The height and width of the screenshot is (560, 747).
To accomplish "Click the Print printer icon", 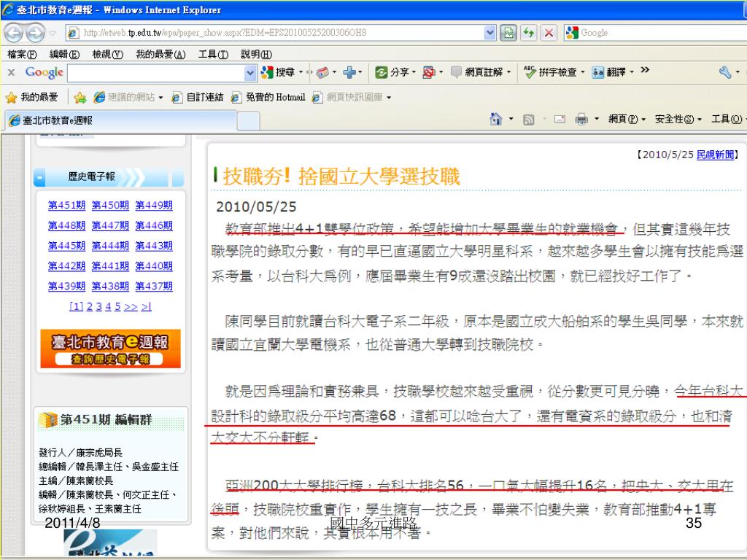I will click(x=581, y=119).
